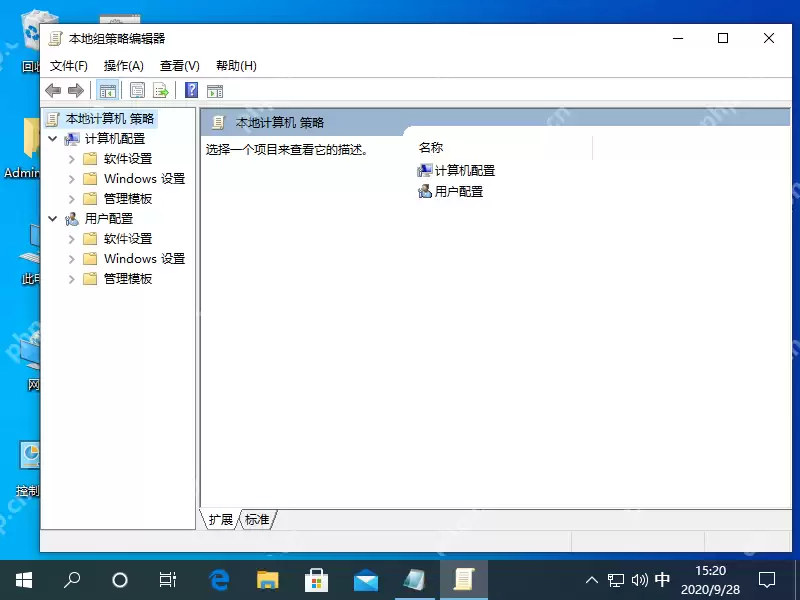
Task: Switch input language via the 中 indicator
Action: tap(662, 578)
